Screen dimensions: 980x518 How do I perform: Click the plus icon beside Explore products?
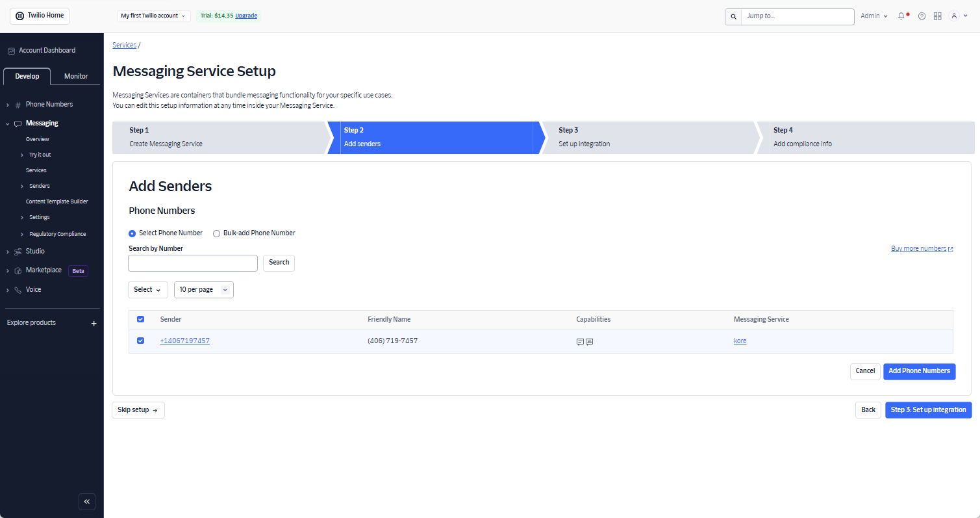(x=94, y=323)
